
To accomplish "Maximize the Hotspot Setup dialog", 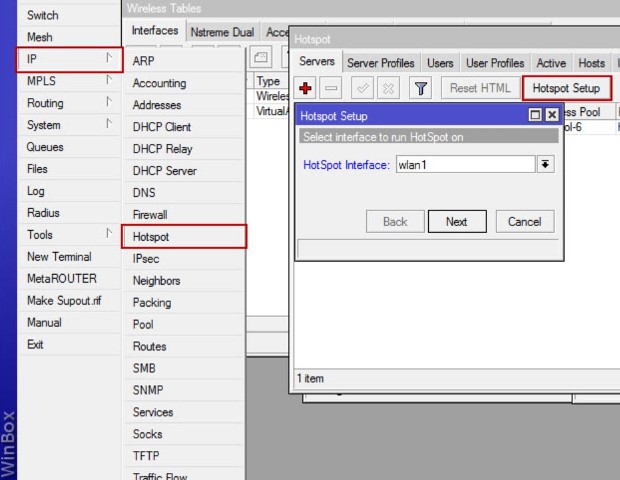I will pyautogui.click(x=535, y=115).
